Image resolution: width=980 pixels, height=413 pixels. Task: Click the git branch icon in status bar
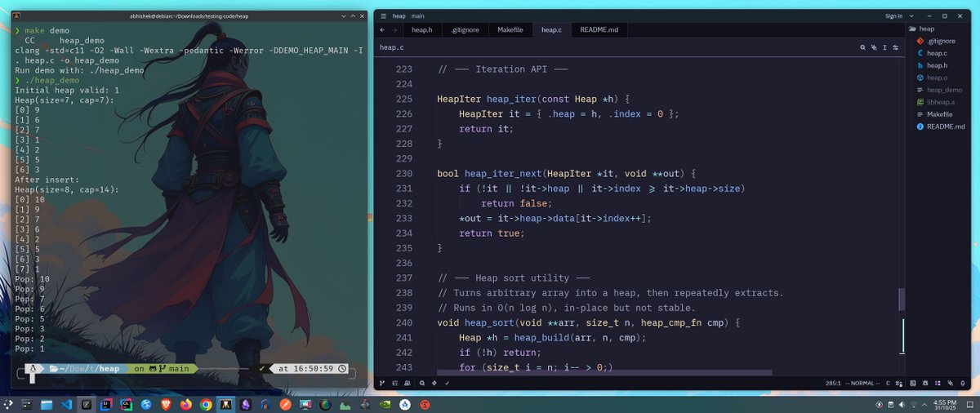382,383
